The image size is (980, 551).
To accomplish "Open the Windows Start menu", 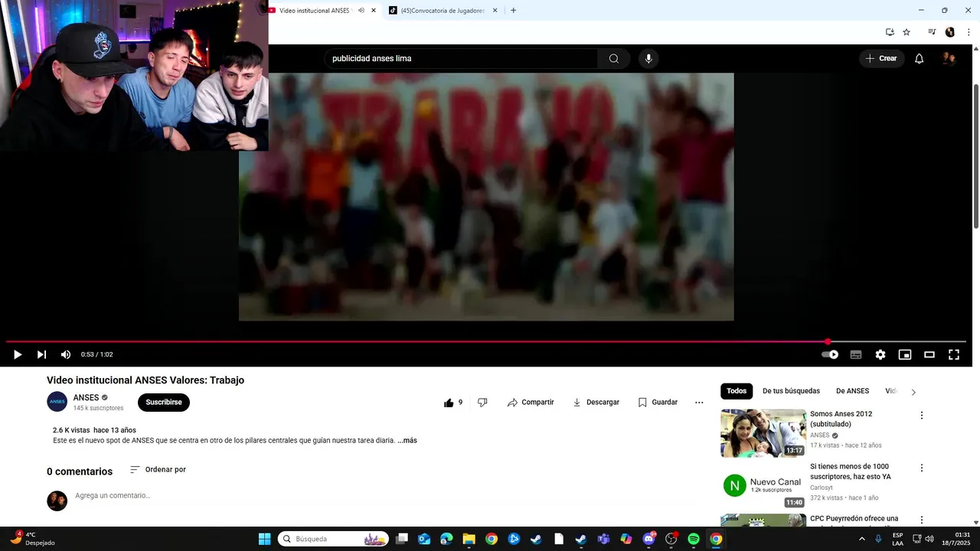I will click(264, 539).
